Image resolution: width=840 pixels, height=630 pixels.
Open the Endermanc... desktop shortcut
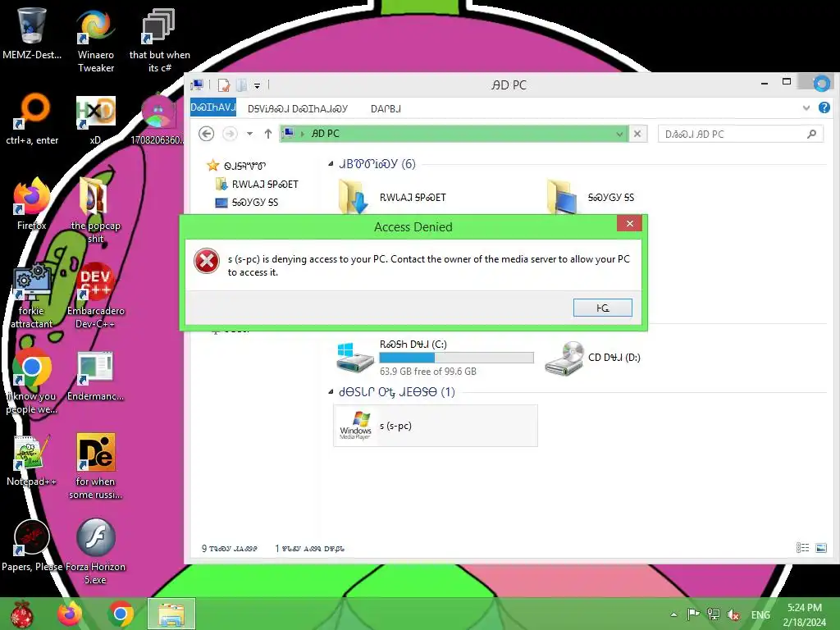[x=95, y=376]
